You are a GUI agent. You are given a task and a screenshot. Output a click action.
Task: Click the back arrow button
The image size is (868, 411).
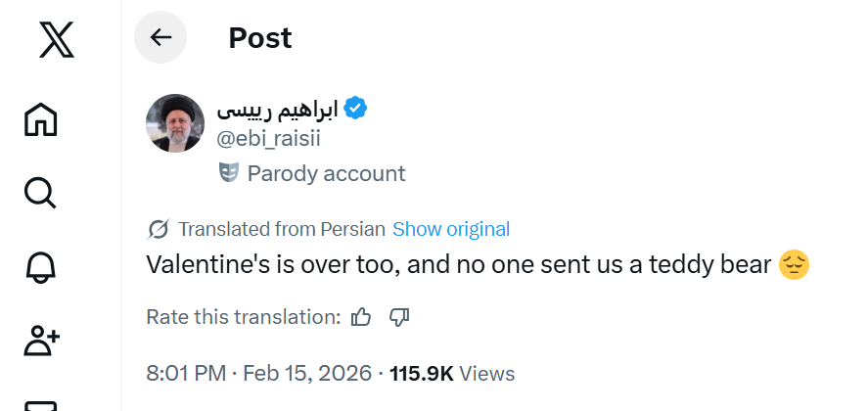[160, 38]
